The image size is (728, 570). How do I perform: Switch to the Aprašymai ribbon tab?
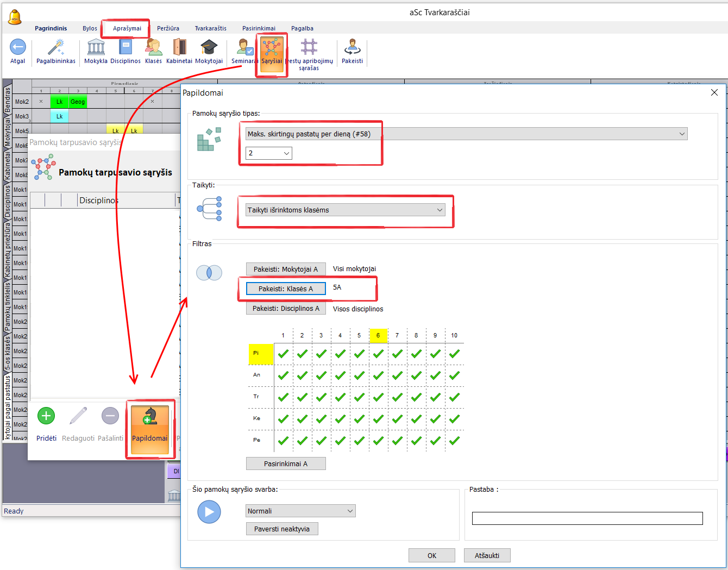pyautogui.click(x=127, y=28)
